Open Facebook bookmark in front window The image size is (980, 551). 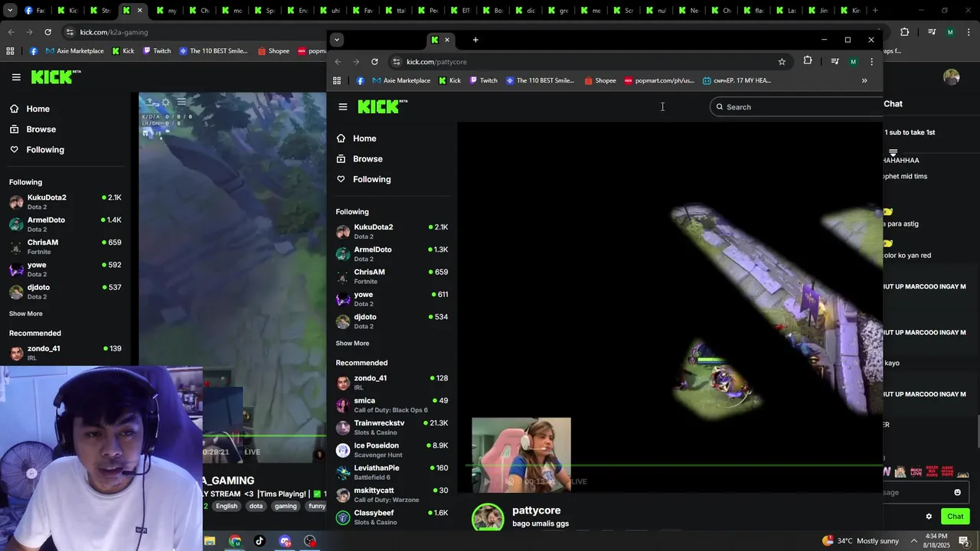360,80
